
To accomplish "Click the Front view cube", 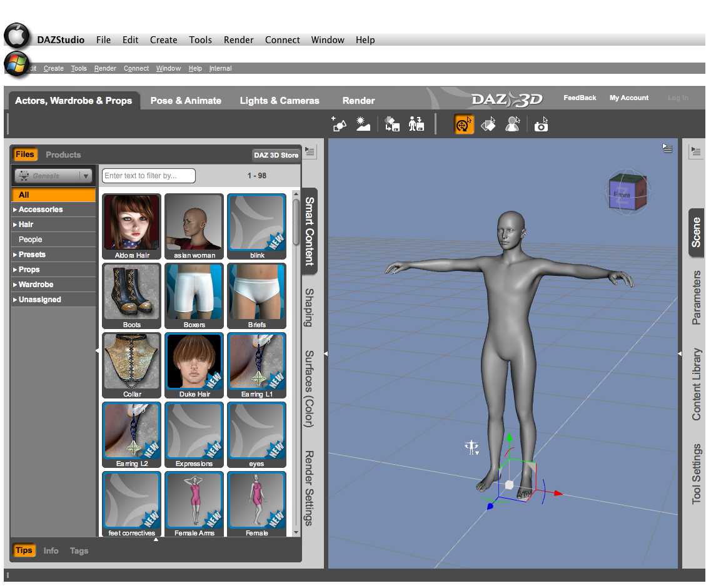I will (623, 195).
